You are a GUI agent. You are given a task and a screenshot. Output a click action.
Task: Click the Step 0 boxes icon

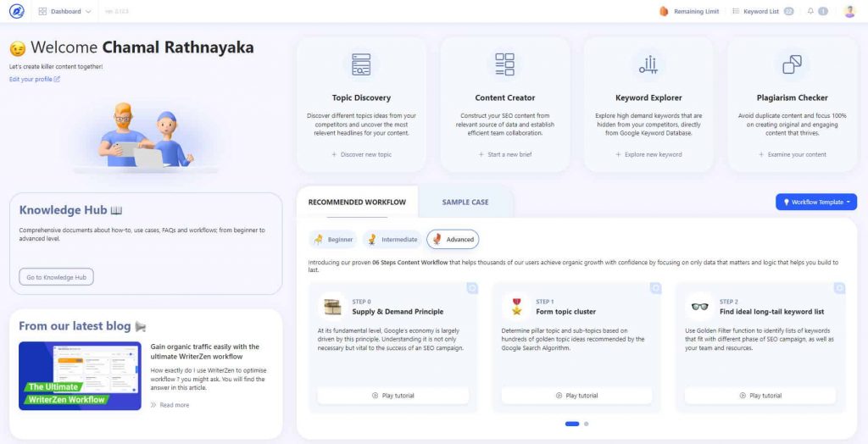coord(332,307)
